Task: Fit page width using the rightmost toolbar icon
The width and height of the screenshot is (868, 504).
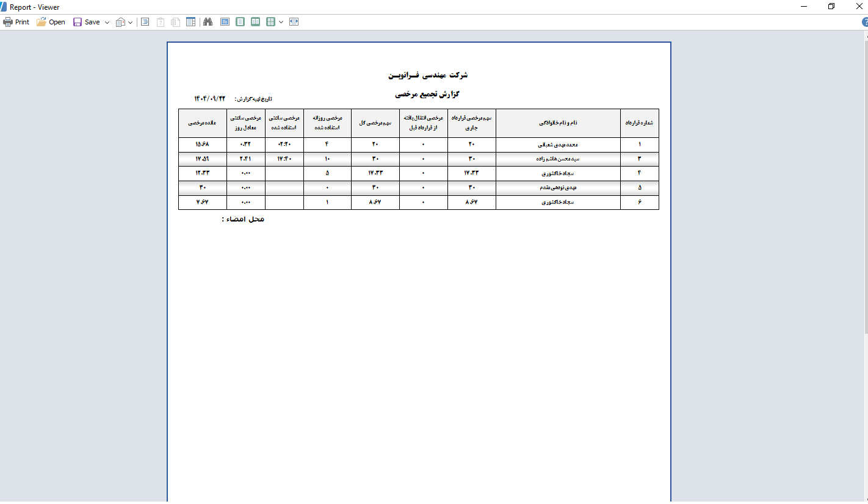Action: 294,22
